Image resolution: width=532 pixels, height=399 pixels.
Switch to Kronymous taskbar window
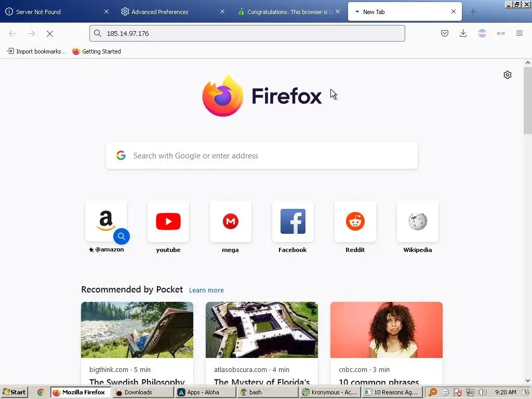tap(330, 392)
